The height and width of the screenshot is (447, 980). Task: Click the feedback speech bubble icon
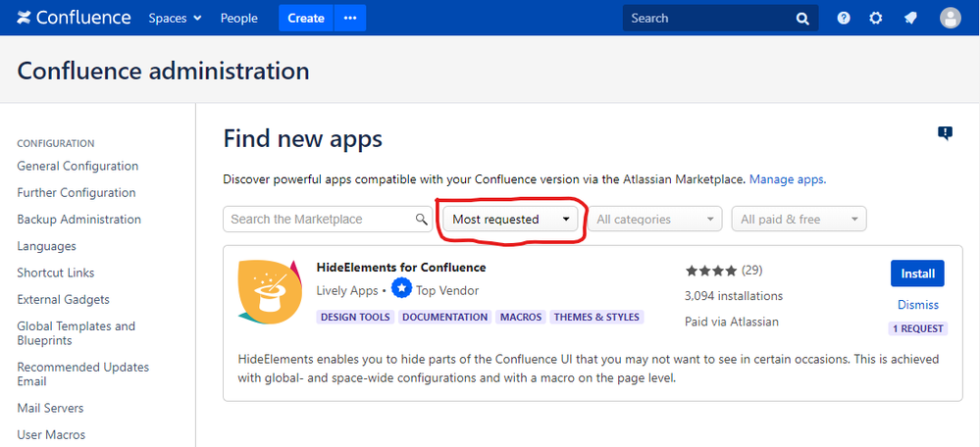point(945,133)
